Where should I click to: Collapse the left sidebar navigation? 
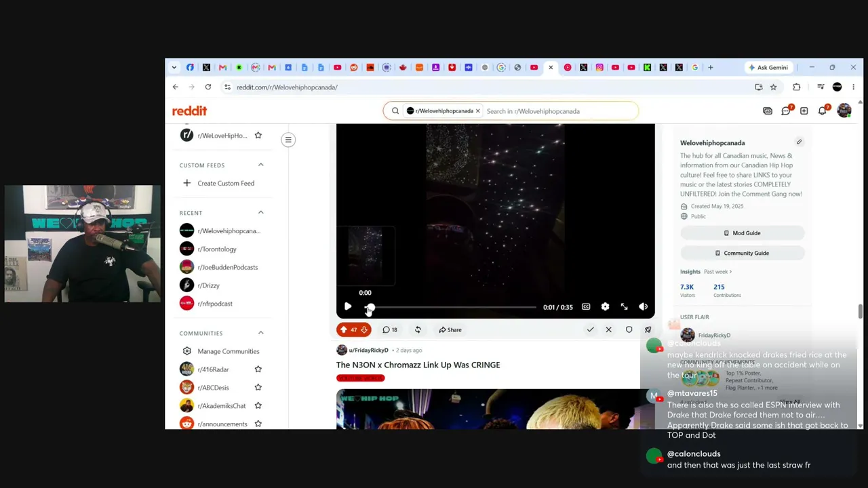288,140
